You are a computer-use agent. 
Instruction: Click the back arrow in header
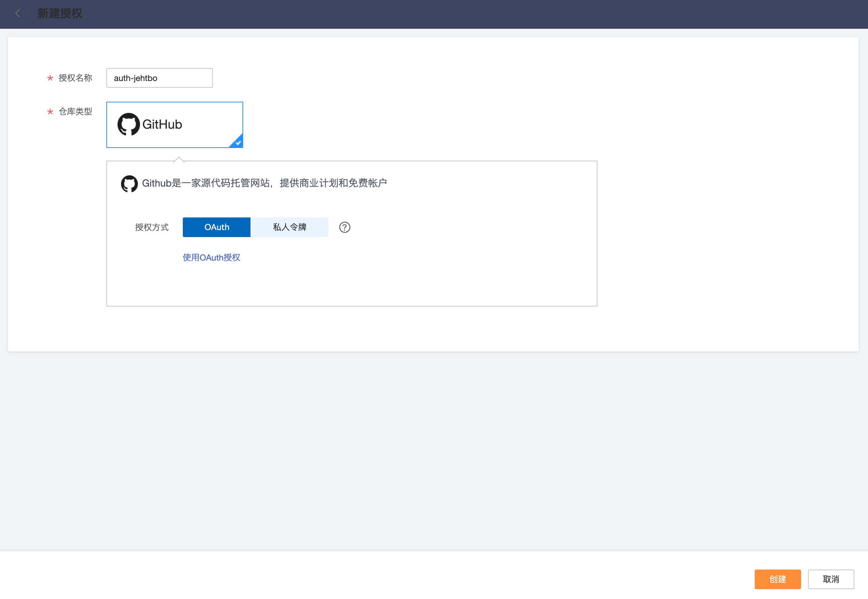[x=17, y=14]
